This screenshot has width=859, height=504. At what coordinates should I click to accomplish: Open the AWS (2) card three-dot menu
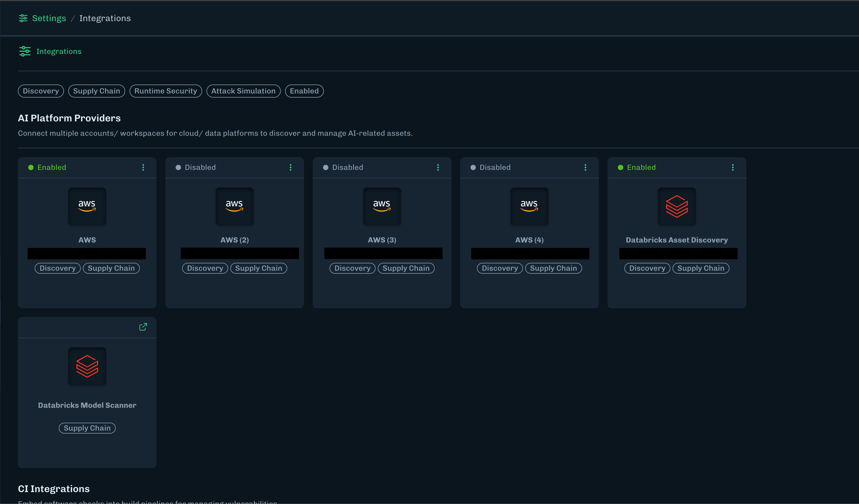pos(290,167)
